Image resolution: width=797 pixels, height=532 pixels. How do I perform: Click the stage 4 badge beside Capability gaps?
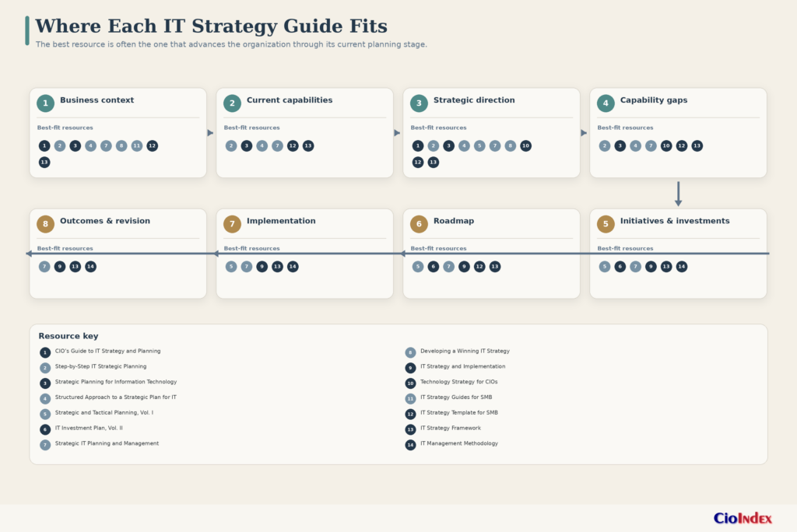[606, 103]
